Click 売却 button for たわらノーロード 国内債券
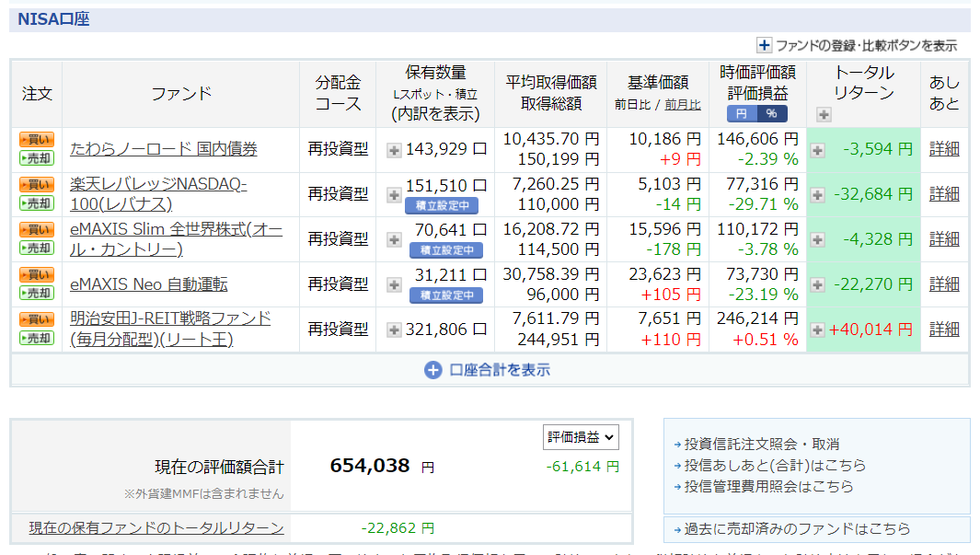Viewport: 980px width, 555px height. click(37, 158)
